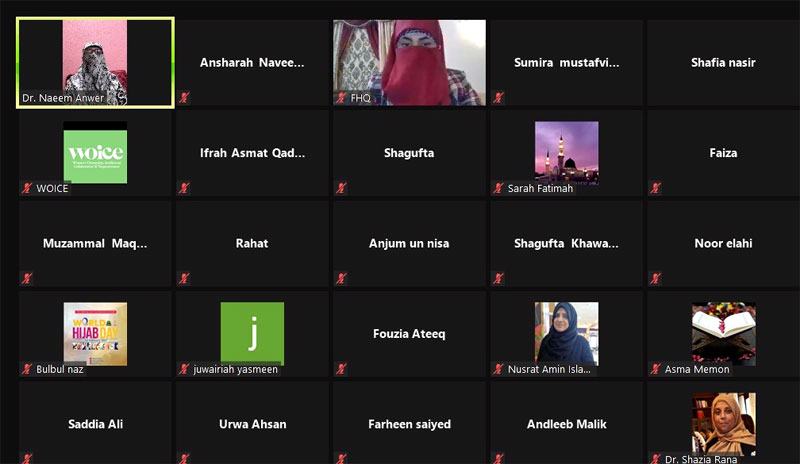The height and width of the screenshot is (464, 800).
Task: Click Sarah Fatimah's mosque profile picture
Action: pos(566,153)
